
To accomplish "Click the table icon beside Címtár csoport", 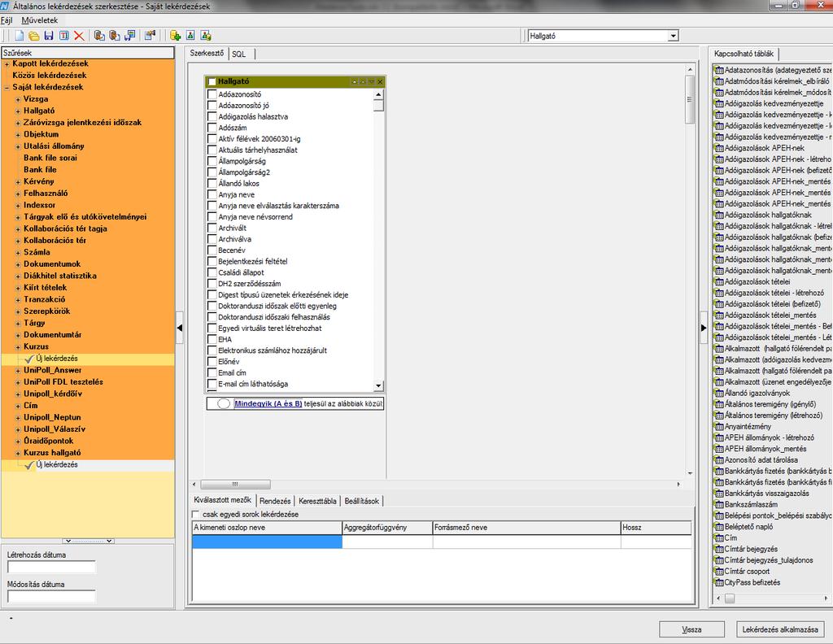I will coord(719,572).
